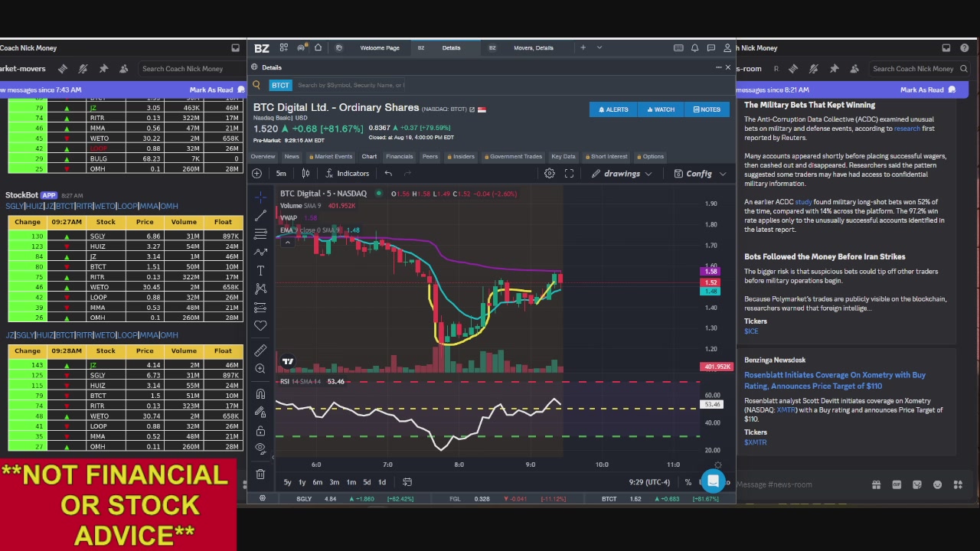Open the Overview section tab
The width and height of the screenshot is (980, 551).
tap(263, 156)
